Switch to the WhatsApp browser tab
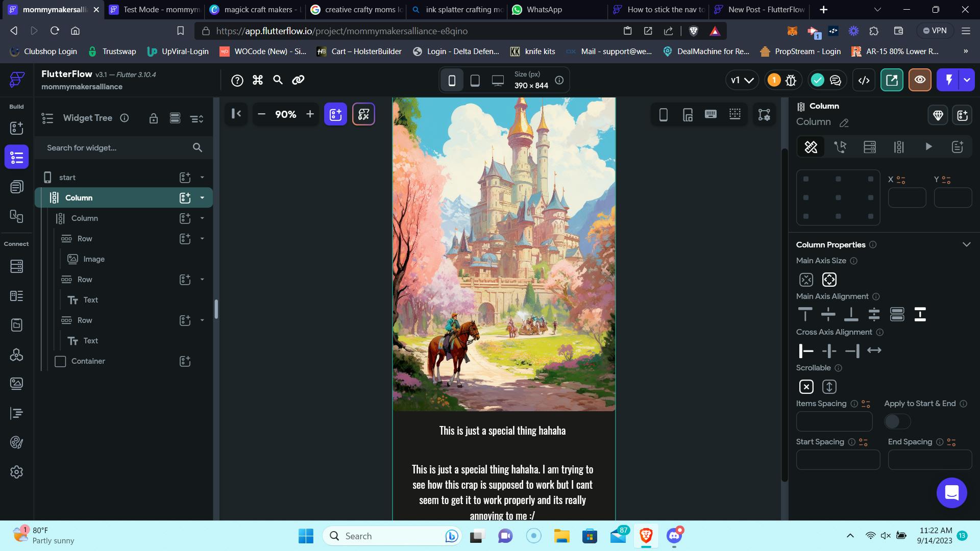 click(x=544, y=9)
